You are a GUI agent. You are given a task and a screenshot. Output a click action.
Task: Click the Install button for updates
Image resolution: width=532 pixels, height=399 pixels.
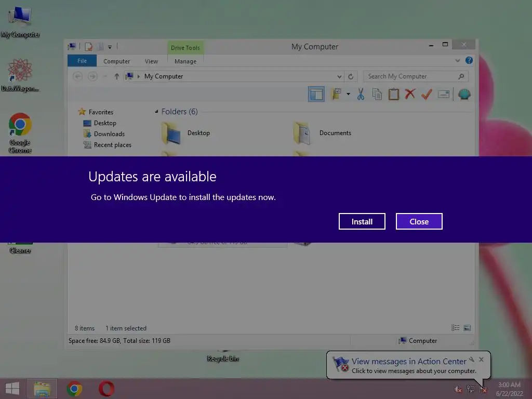(362, 221)
